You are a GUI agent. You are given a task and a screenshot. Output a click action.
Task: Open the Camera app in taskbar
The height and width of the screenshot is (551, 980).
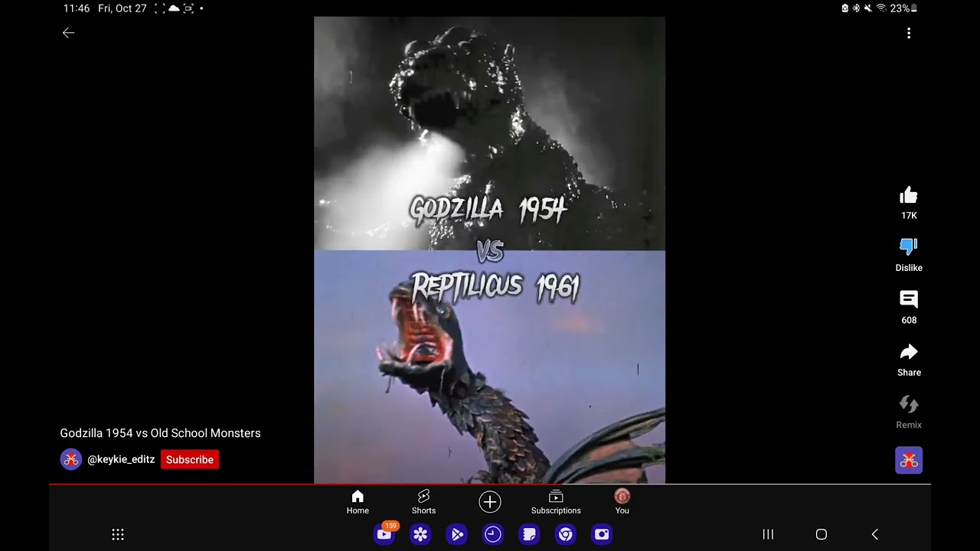pos(602,534)
